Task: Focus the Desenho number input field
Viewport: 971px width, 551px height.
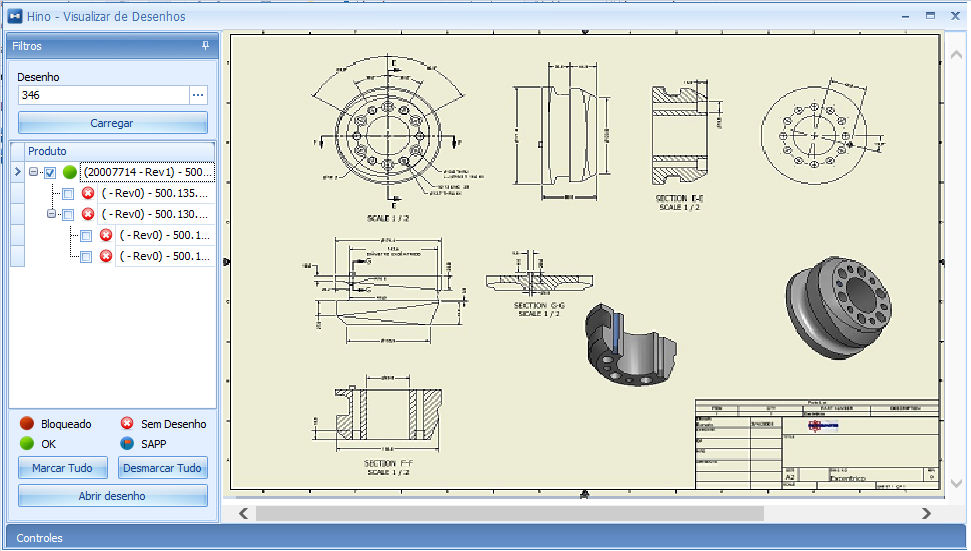Action: [103, 95]
